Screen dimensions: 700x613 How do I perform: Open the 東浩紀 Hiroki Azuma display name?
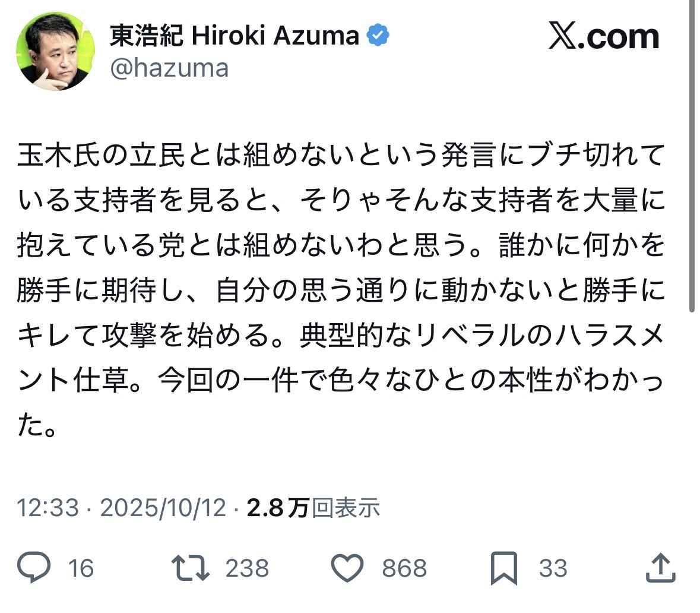[x=235, y=37]
